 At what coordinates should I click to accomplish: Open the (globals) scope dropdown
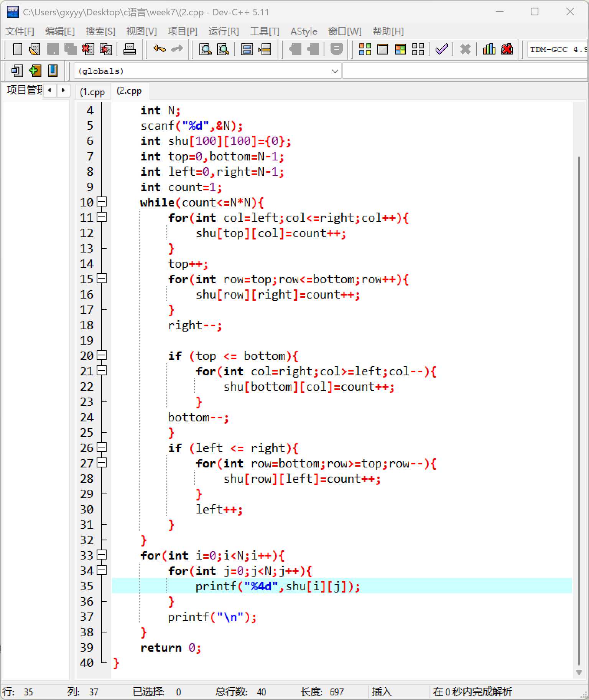(x=207, y=71)
